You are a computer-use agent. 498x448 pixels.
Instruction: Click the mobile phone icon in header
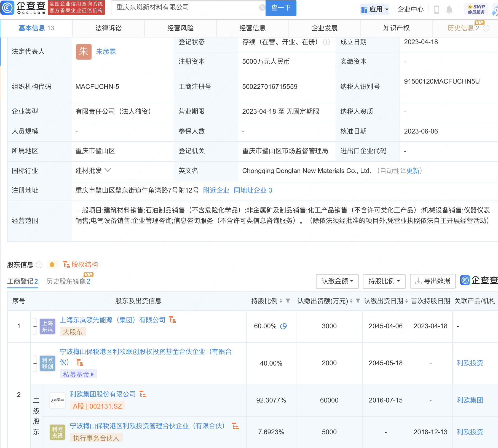tap(437, 10)
